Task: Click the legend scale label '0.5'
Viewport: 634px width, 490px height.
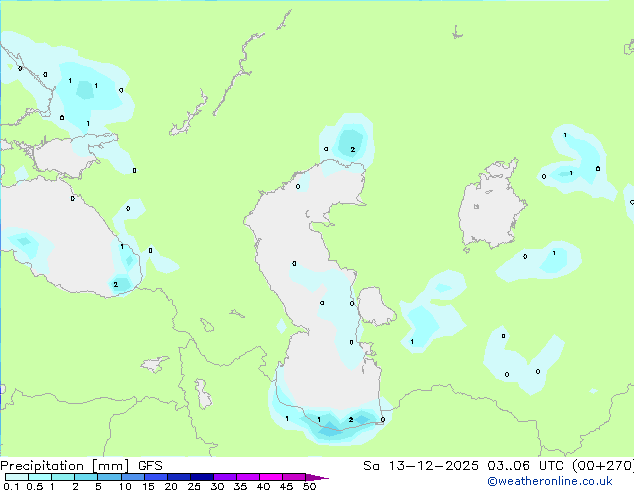Action: (35, 486)
